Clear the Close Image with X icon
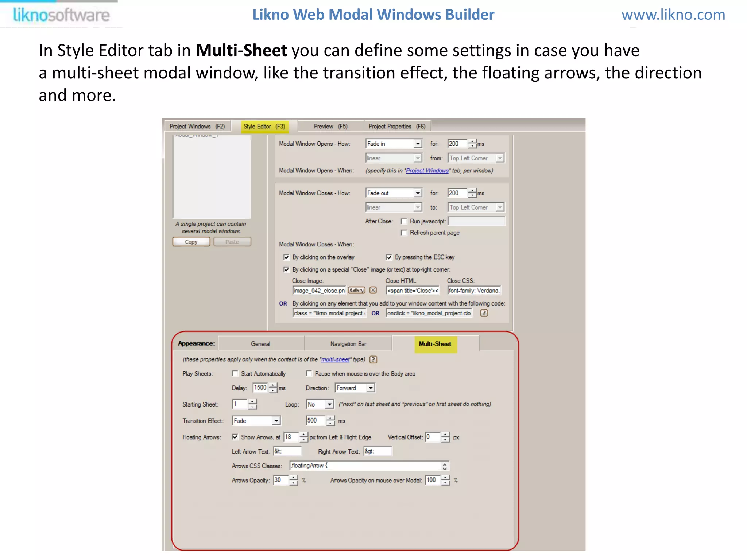747x560 pixels. pos(373,290)
